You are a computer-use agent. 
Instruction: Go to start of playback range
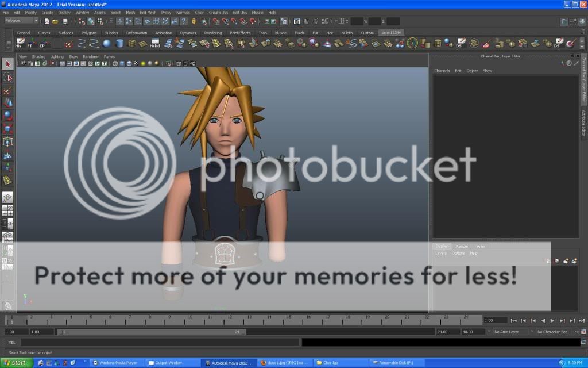click(514, 321)
